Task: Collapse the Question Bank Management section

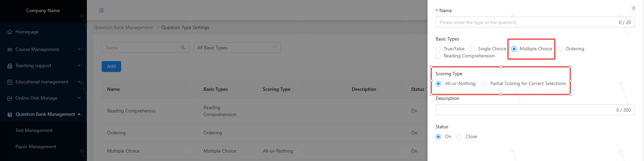Action: (x=79, y=114)
